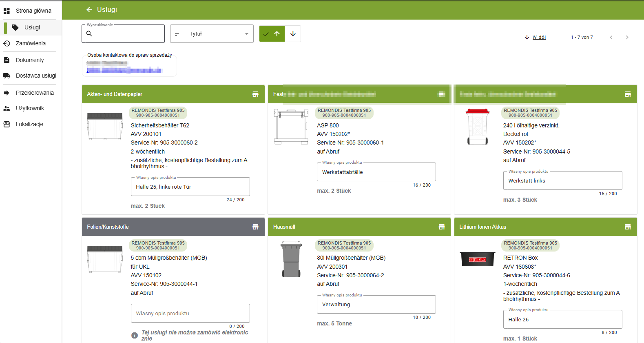Click the red-lid 240 l bin thumbnail
Image resolution: width=644 pixels, height=343 pixels.
point(477,127)
